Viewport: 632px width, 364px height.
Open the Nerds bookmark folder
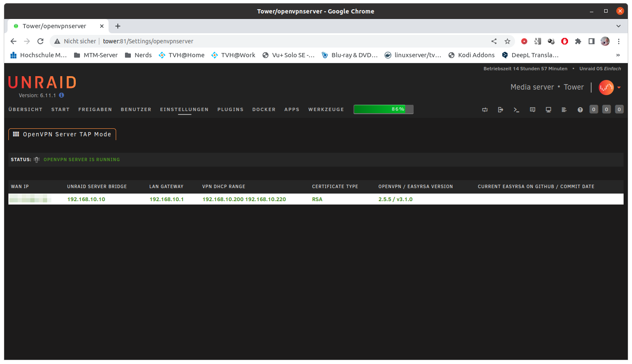[x=138, y=55]
